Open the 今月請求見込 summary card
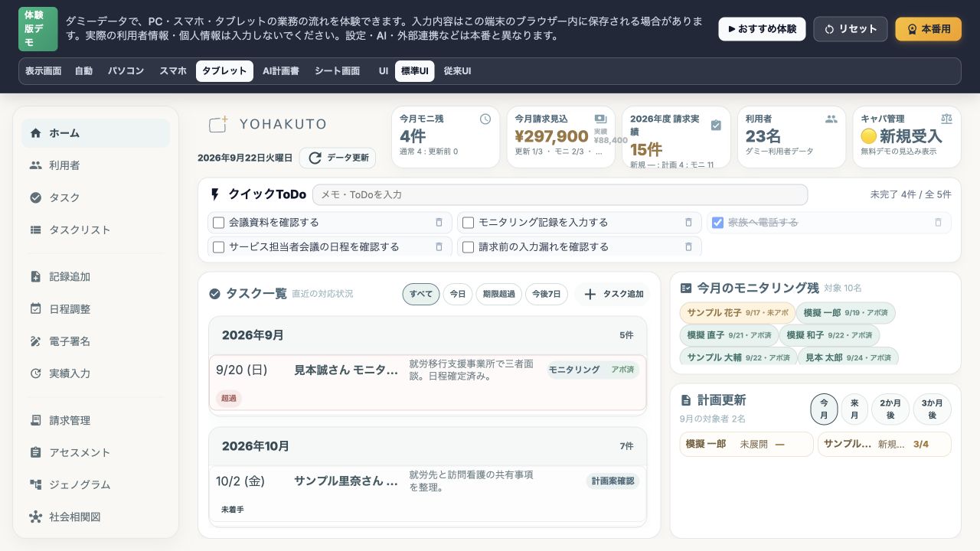The height and width of the screenshot is (551, 980). click(560, 137)
